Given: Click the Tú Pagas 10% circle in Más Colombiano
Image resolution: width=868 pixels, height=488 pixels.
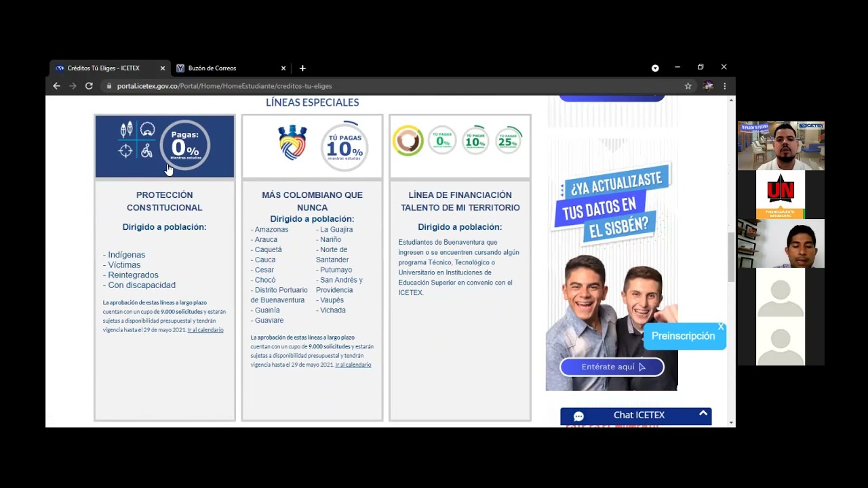Looking at the screenshot, I should (344, 146).
